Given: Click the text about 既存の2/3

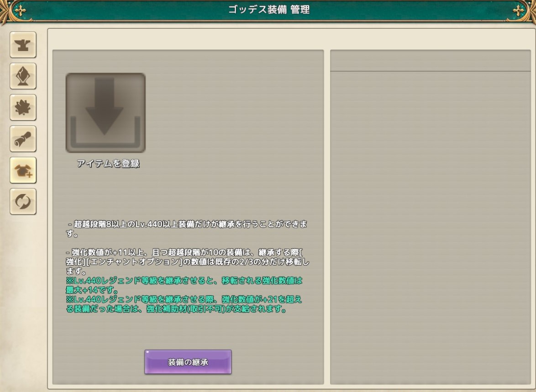Looking at the screenshot, I should click(187, 262).
